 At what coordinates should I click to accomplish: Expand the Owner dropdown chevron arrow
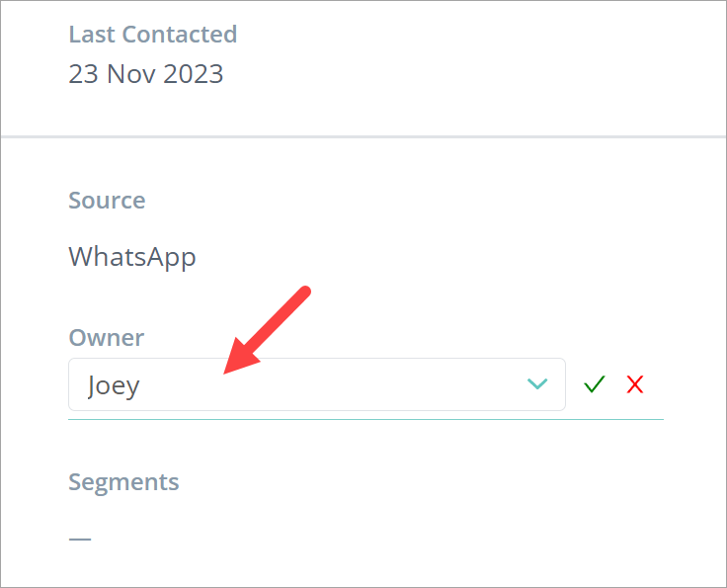(537, 384)
